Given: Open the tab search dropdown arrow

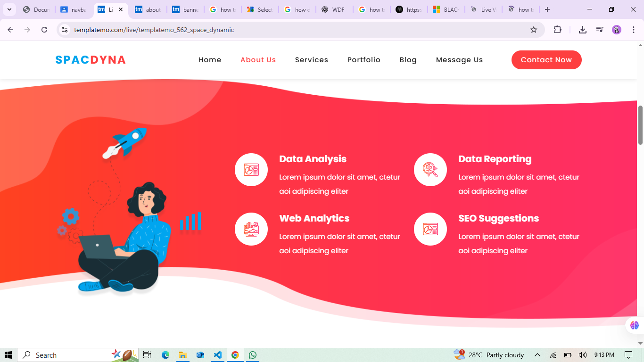Looking at the screenshot, I should [x=9, y=9].
